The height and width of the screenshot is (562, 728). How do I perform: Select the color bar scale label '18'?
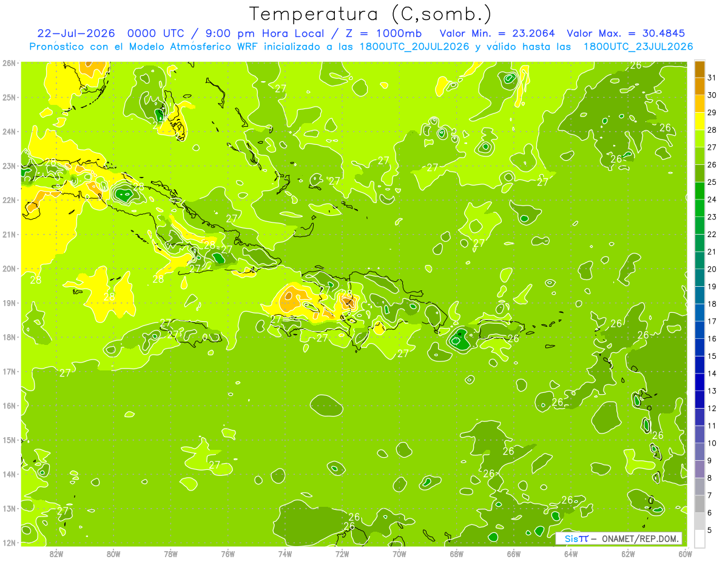point(712,304)
